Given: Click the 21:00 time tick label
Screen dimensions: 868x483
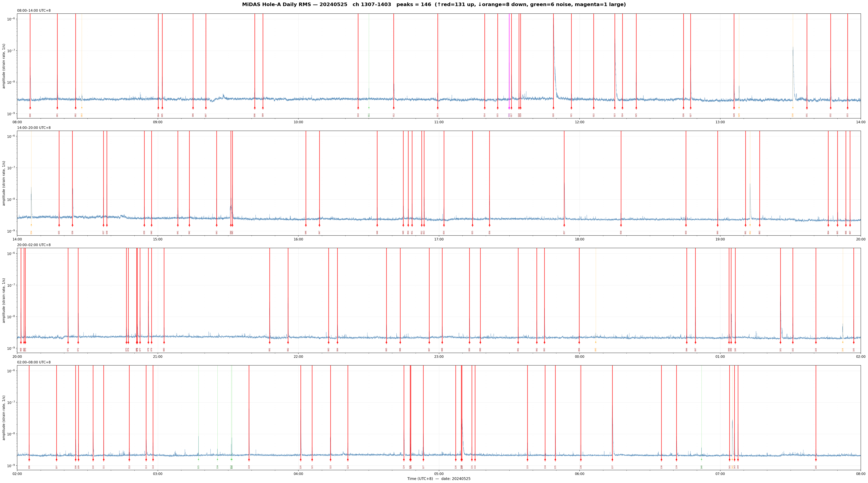Looking at the screenshot, I should coord(158,356).
